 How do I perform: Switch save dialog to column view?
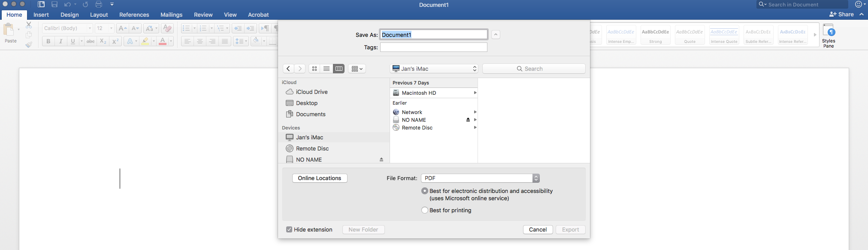(339, 69)
